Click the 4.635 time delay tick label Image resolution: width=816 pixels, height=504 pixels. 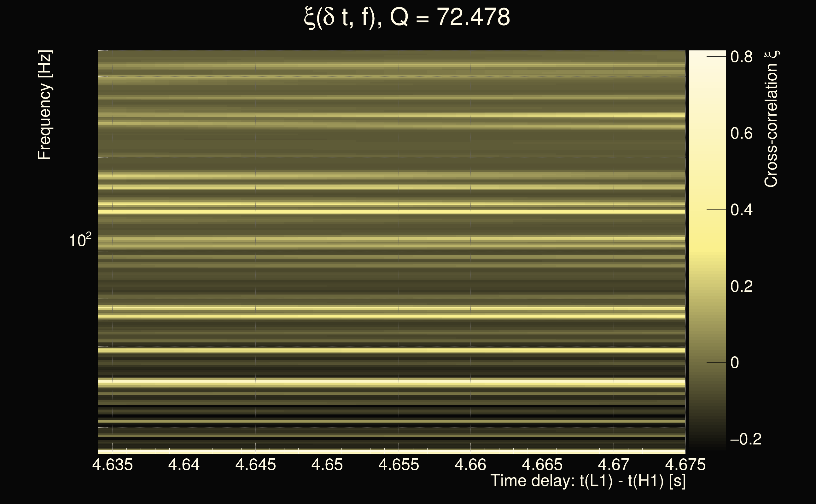click(113, 465)
